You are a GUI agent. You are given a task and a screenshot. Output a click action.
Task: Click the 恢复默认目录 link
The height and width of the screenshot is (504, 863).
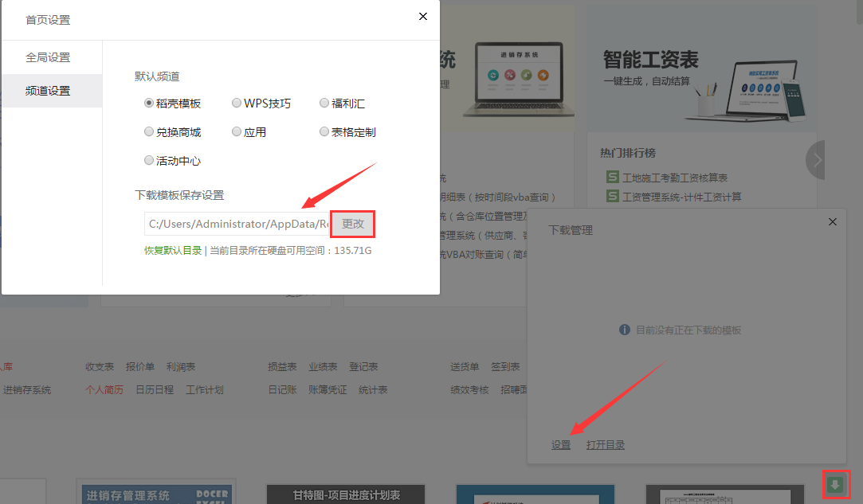[173, 250]
